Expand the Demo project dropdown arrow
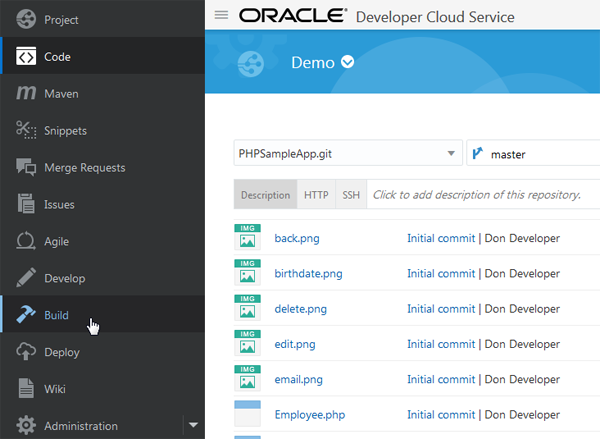 click(x=348, y=62)
